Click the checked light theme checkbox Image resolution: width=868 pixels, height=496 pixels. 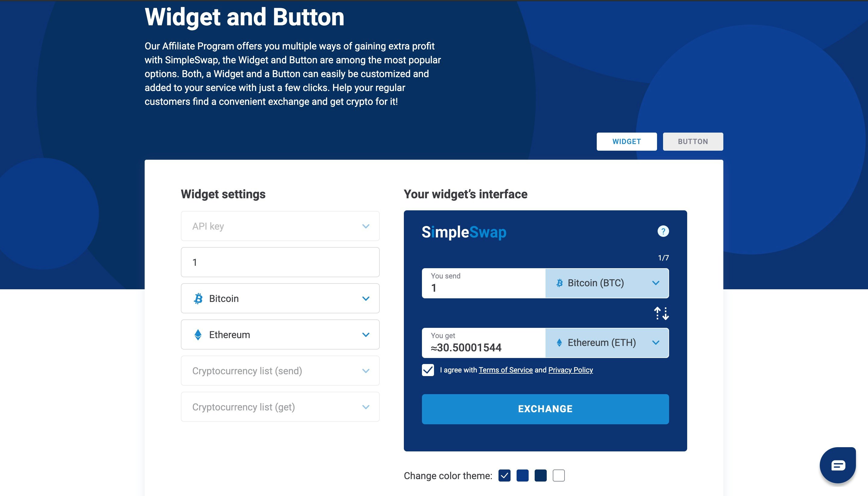coord(505,476)
